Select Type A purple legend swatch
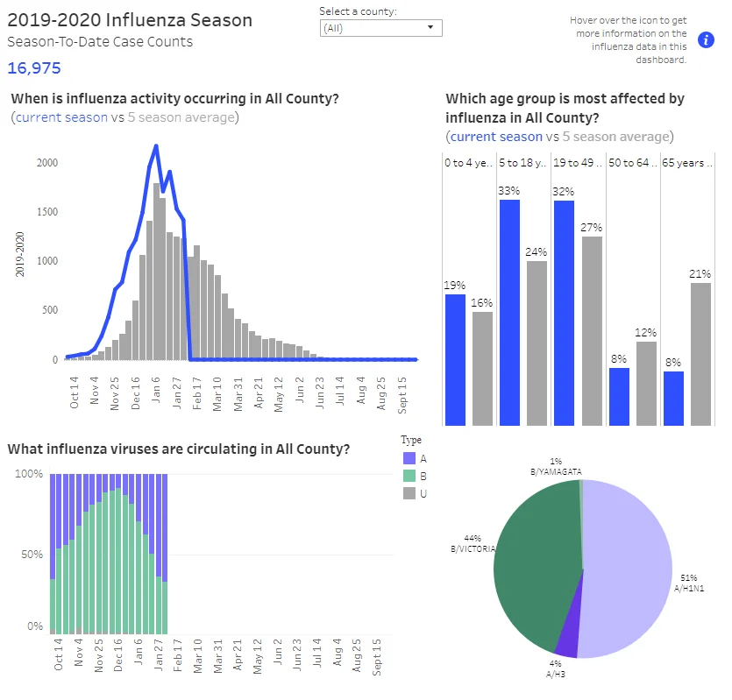The image size is (732, 700). coord(409,458)
